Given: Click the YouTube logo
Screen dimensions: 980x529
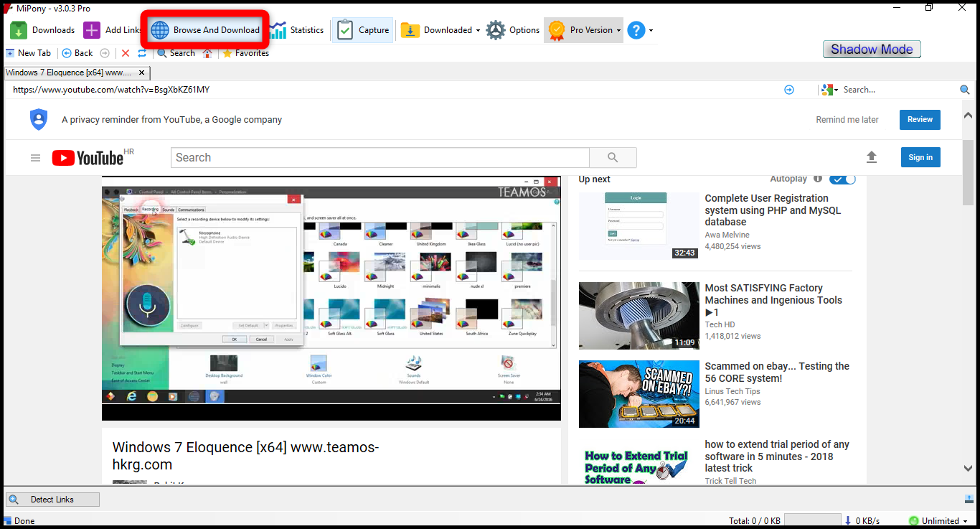Looking at the screenshot, I should coord(88,158).
